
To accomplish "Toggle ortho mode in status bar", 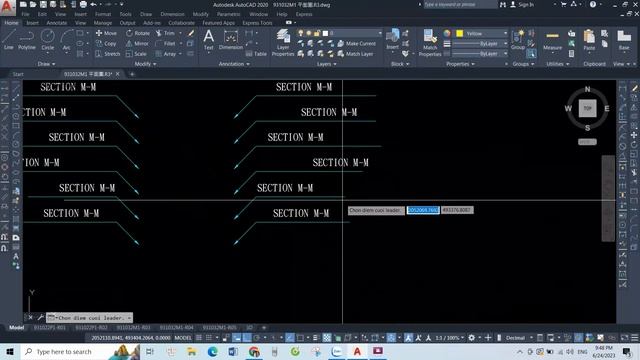I will (x=247, y=338).
